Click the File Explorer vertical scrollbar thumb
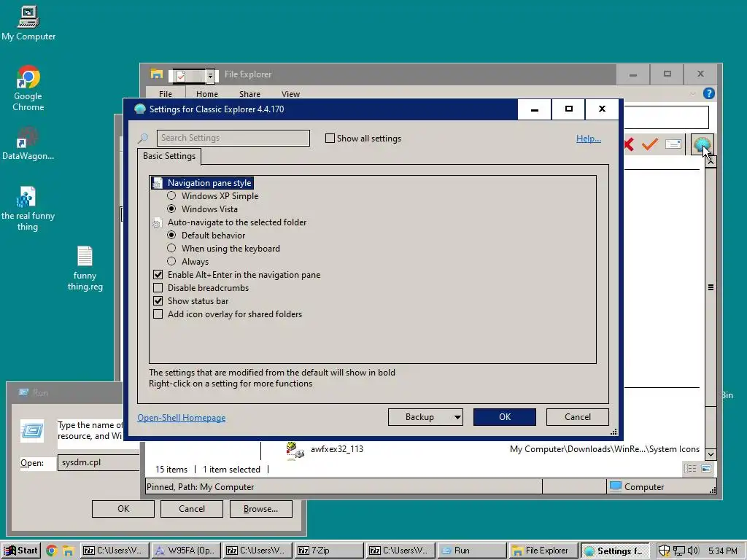 [x=711, y=287]
